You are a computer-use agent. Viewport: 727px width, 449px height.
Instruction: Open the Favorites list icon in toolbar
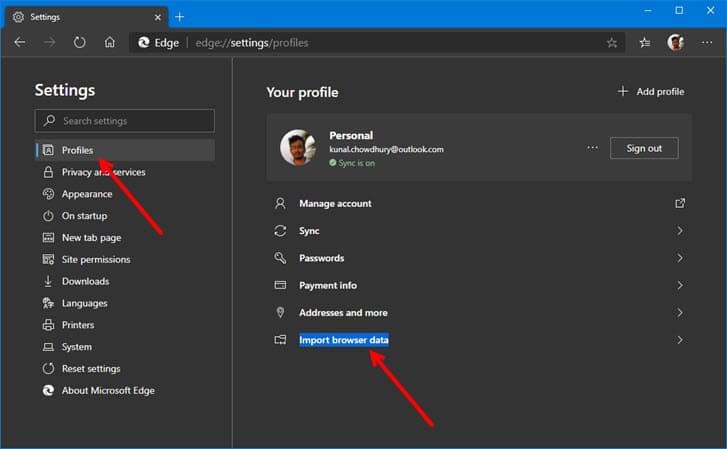point(644,43)
